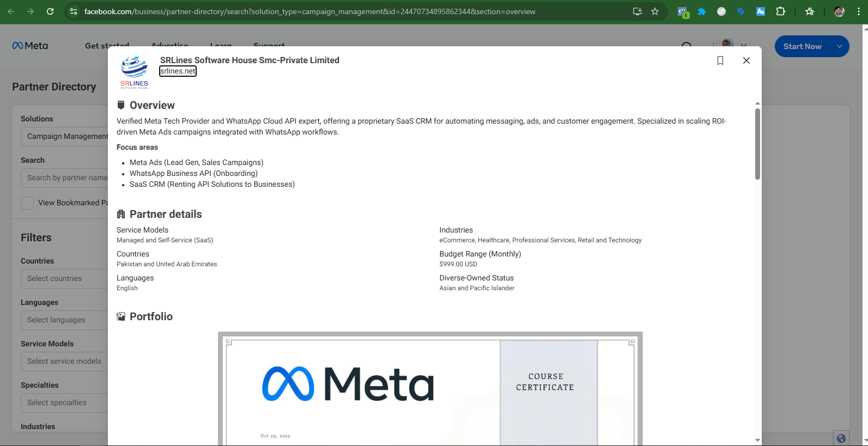
Task: Open the Select languages dropdown
Action: pyautogui.click(x=65, y=320)
